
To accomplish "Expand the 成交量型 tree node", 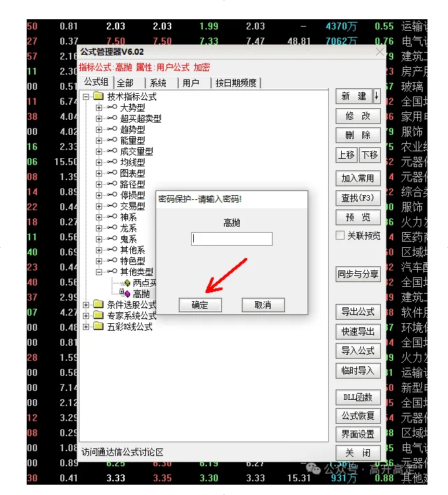I will 99,151.
